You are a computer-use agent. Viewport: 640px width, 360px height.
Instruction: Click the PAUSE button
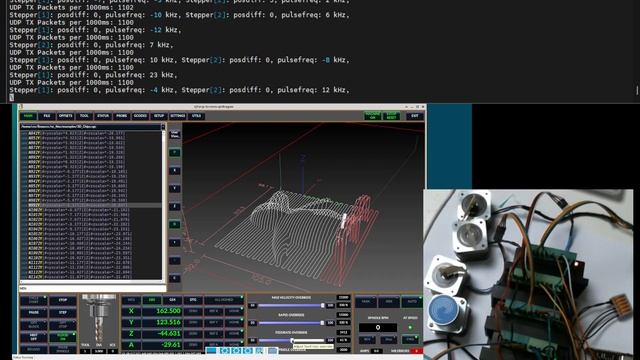click(x=33, y=313)
